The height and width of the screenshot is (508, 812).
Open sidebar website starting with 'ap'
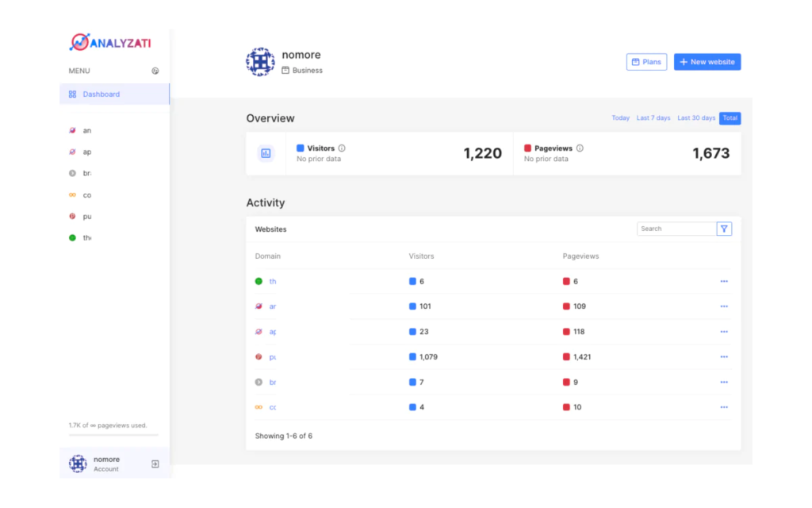click(80, 152)
